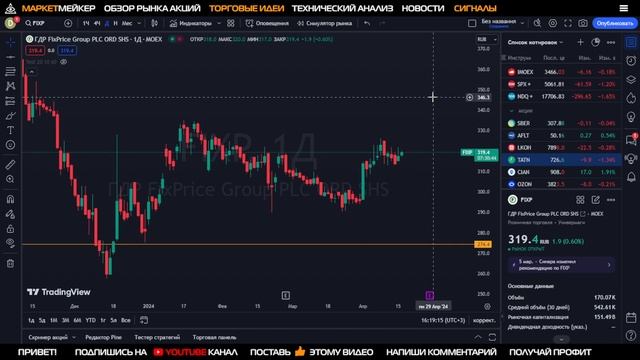The height and width of the screenshot is (360, 640).
Task: Add a symbol to the watchlist
Action: pyautogui.click(x=580, y=42)
